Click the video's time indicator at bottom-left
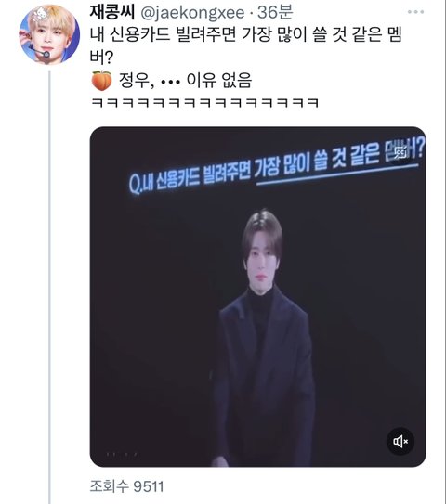446x504 pixels. (x=122, y=455)
